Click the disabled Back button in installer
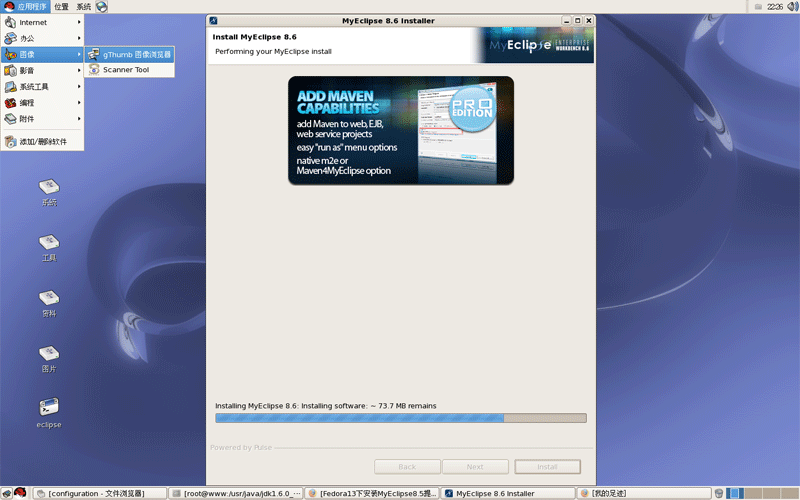 [x=407, y=467]
